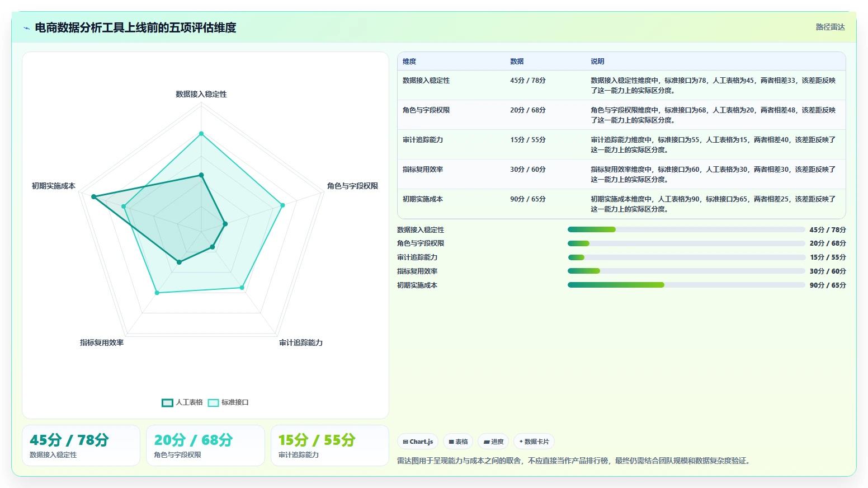This screenshot has height=488, width=868.
Task: Click the 初期实施成本 progress bar
Action: [x=686, y=285]
